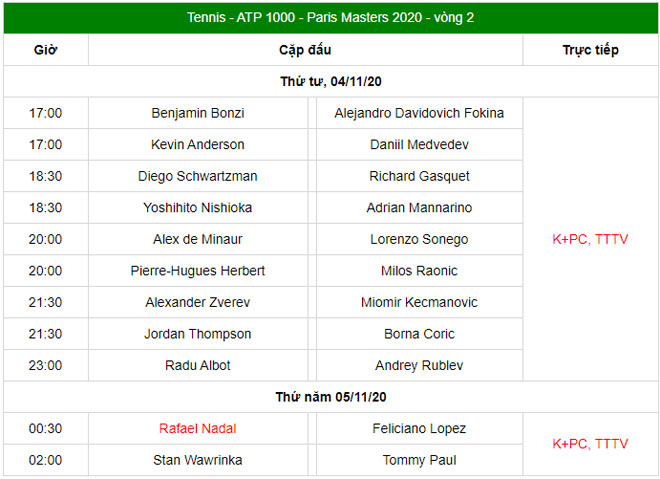Click the Kevin Anderson cell
This screenshot has height=479, width=660.
pos(198,144)
